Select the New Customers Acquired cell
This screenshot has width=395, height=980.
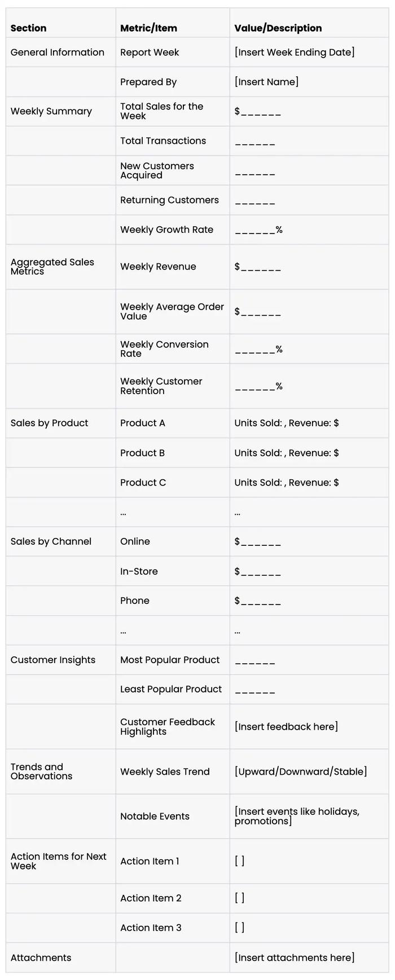157,170
